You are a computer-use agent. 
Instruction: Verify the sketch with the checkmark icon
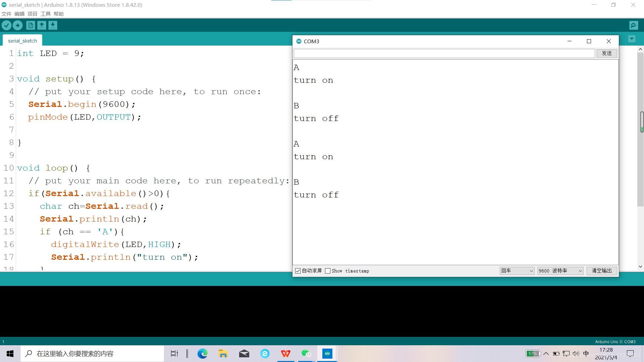[x=6, y=25]
